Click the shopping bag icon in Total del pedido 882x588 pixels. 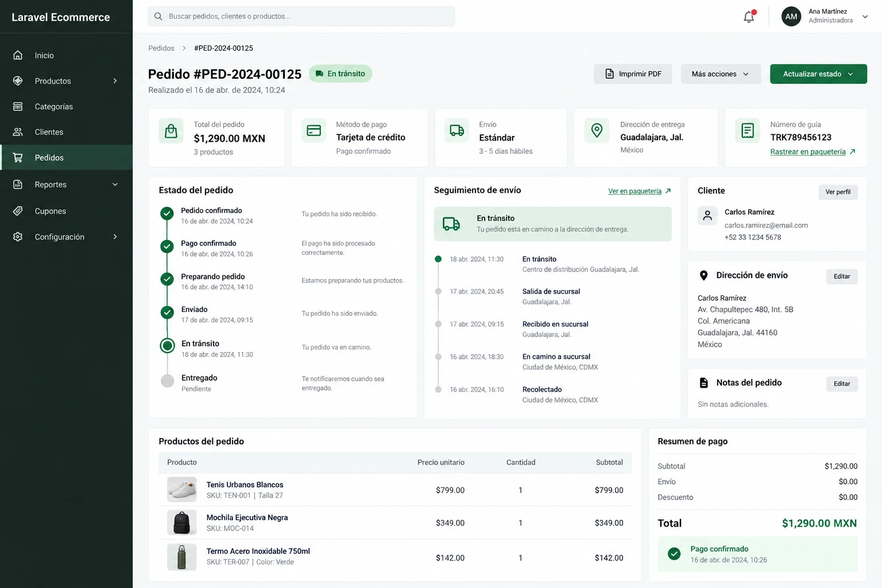(x=171, y=131)
